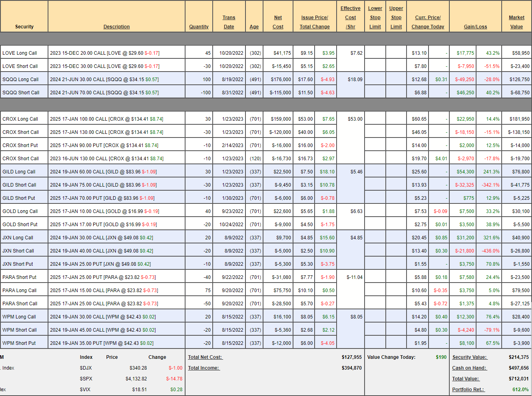The width and height of the screenshot is (532, 396).
Task: Click the Gain/Loss column header
Action: pyautogui.click(x=475, y=27)
